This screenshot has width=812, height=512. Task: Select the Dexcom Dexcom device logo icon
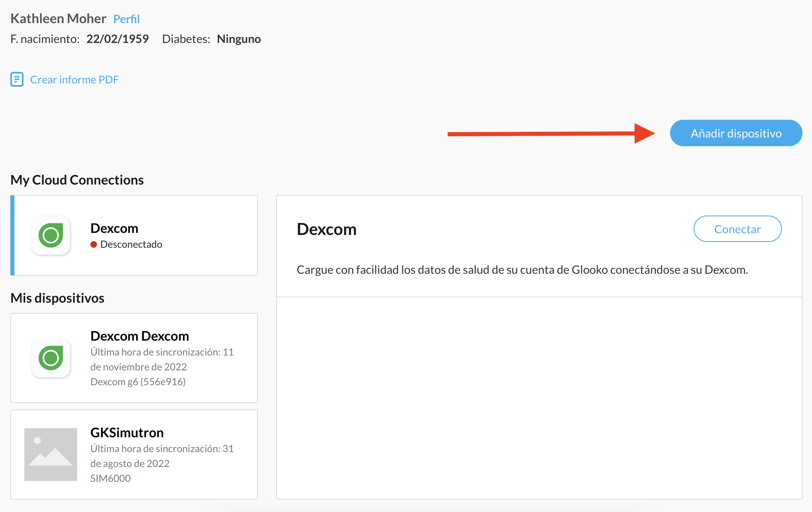click(51, 358)
